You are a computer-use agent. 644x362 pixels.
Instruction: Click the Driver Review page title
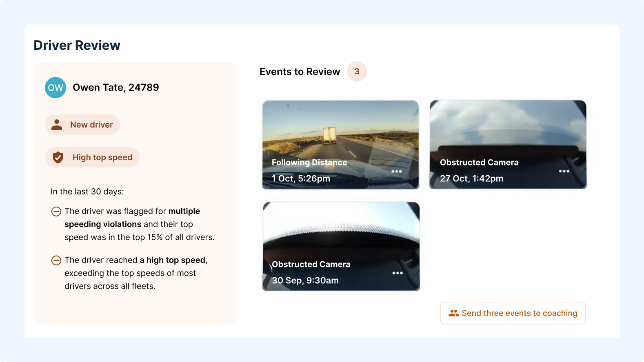(x=77, y=45)
